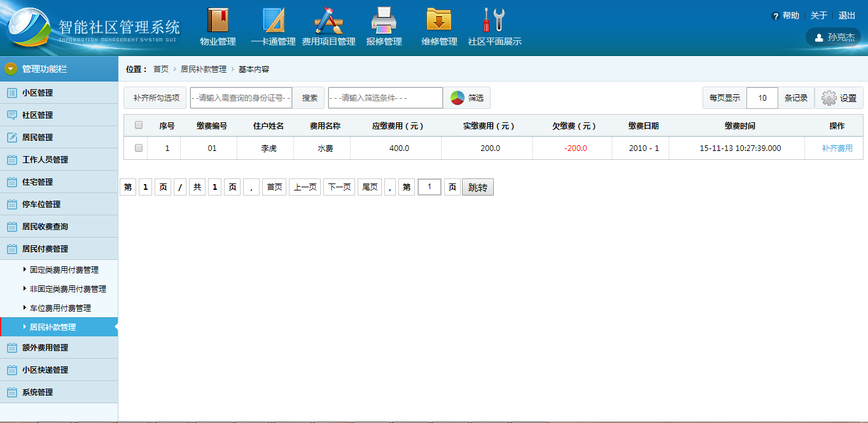Screen dimensions: 868x423
Task: Click the 住宅管理 sidebar icon
Action: (11, 182)
